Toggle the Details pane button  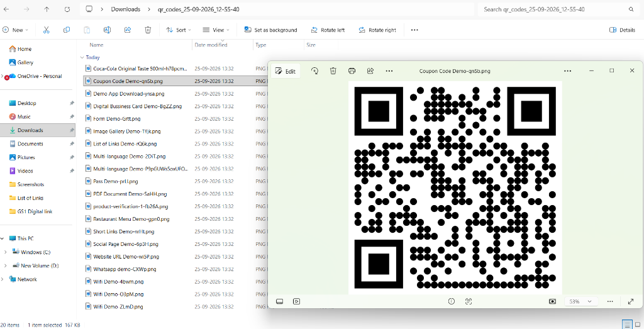click(x=622, y=30)
